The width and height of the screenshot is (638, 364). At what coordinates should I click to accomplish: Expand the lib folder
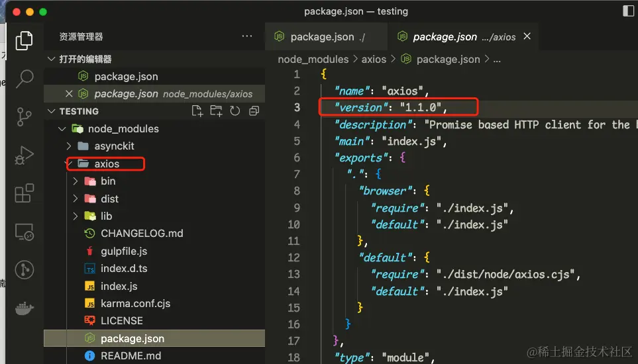coord(76,216)
